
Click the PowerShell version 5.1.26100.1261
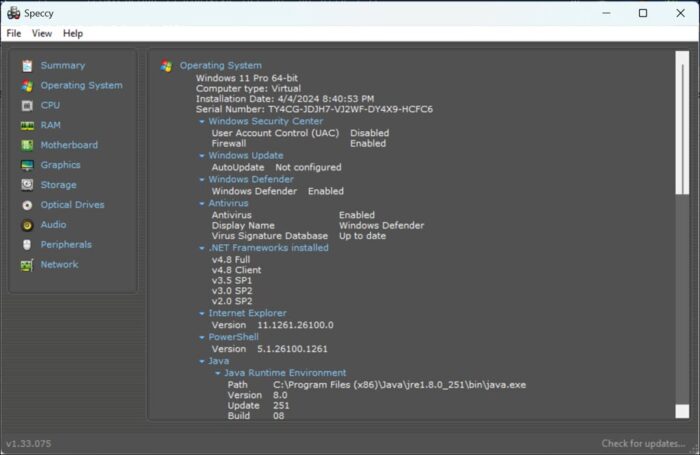tap(292, 349)
